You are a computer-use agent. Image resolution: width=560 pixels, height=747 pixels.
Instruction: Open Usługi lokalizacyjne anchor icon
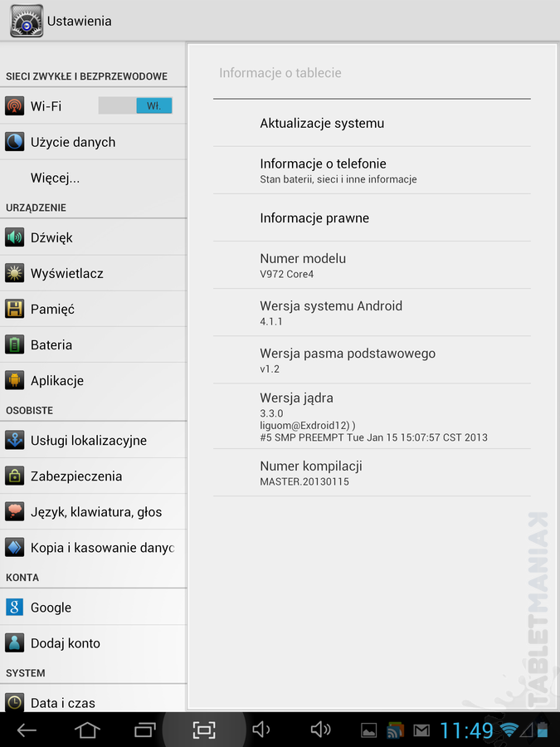tap(15, 440)
